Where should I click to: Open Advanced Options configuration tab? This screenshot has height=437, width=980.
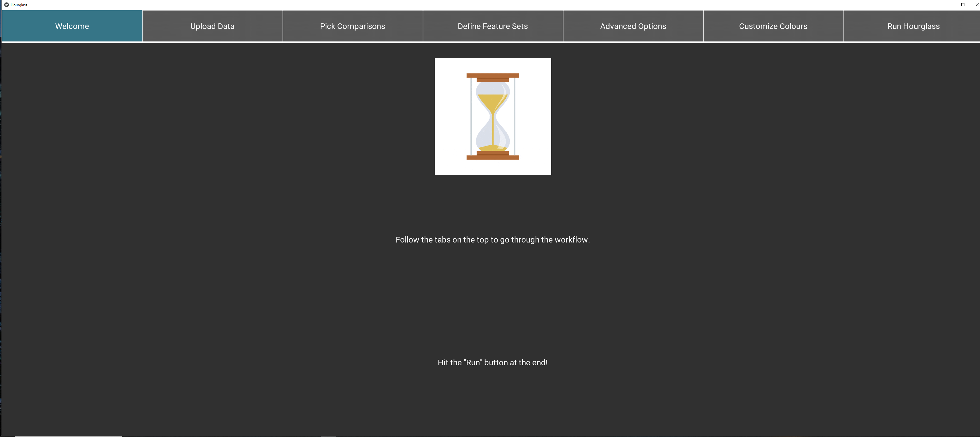(633, 26)
